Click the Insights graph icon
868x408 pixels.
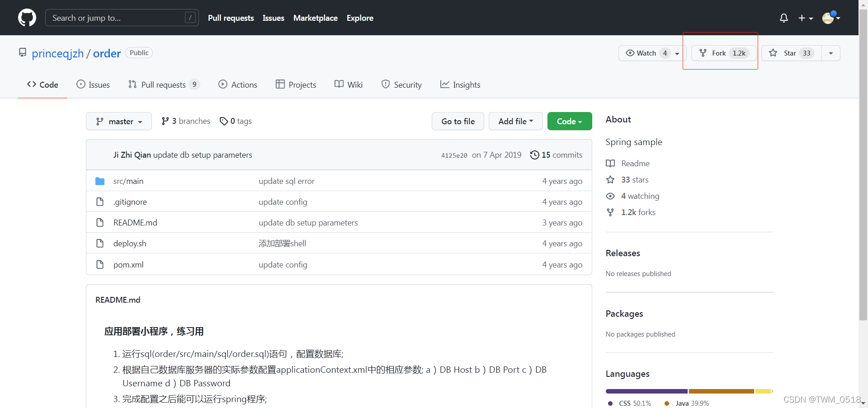point(445,84)
